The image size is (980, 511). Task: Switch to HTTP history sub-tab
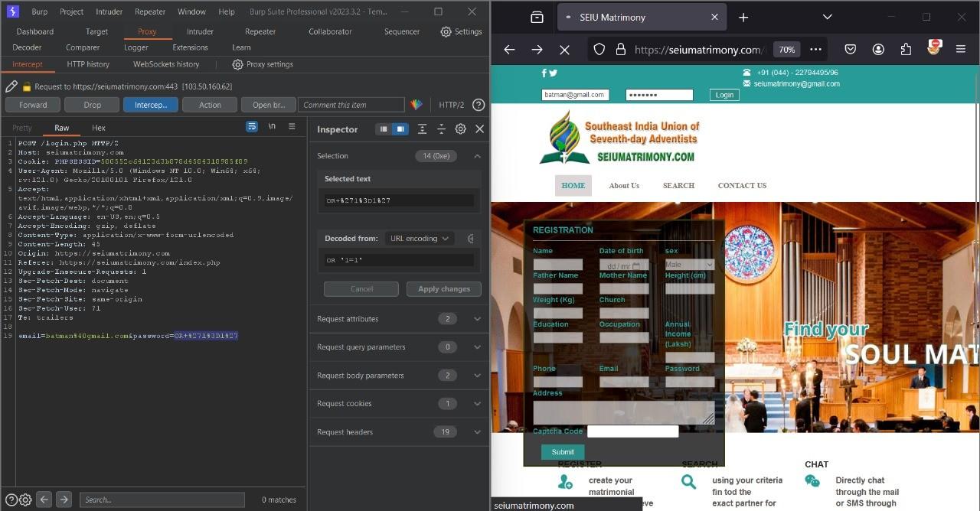(x=88, y=64)
